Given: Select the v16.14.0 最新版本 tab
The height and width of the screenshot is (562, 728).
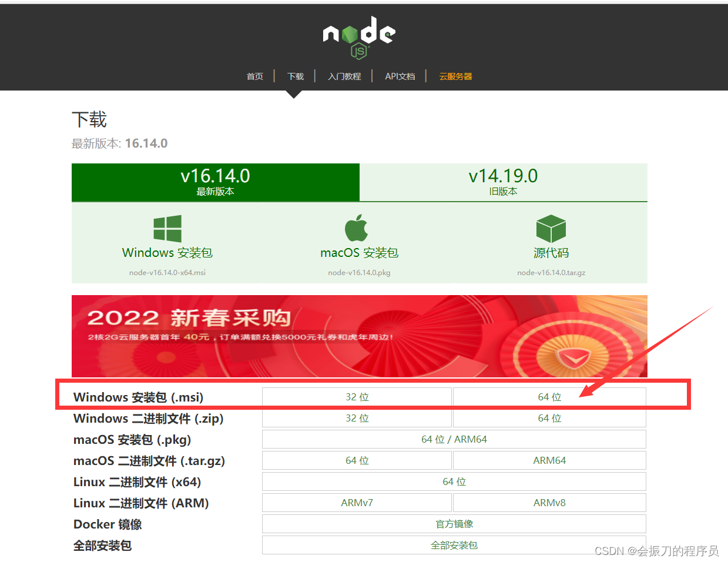Looking at the screenshot, I should [x=216, y=182].
